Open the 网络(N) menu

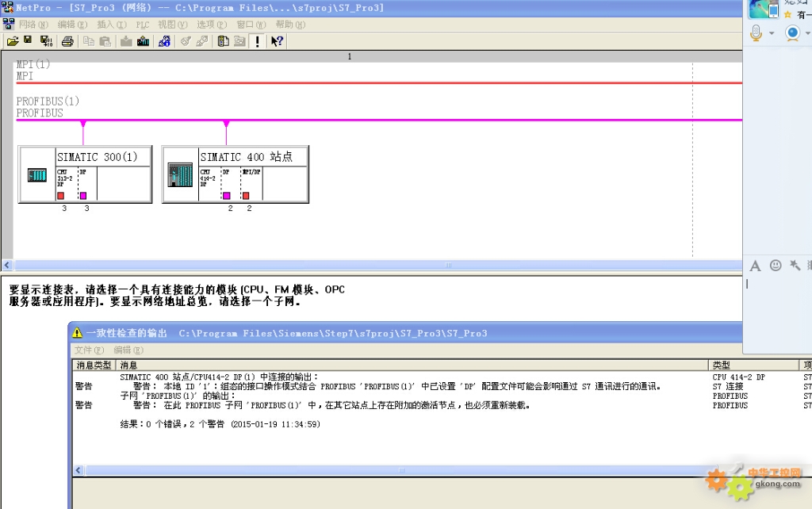33,25
